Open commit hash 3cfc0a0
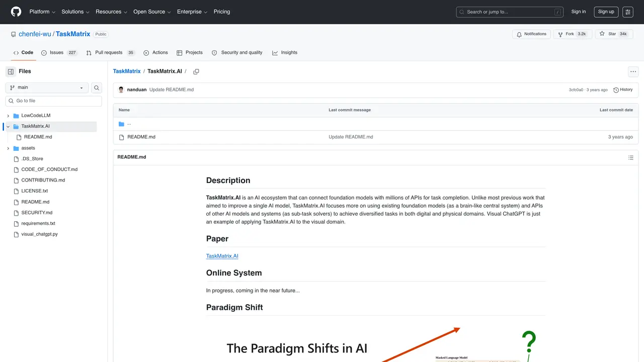644x362 pixels. point(576,90)
